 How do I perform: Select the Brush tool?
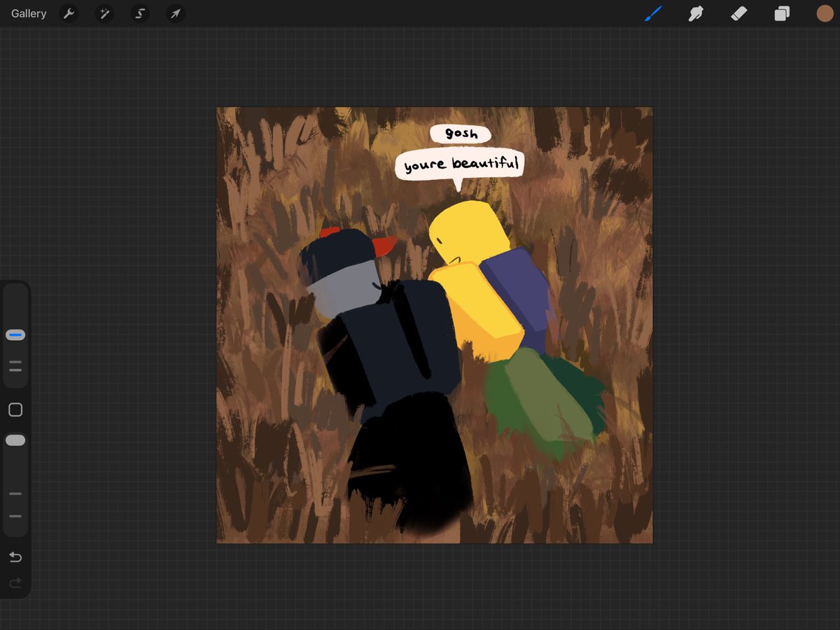pyautogui.click(x=652, y=13)
